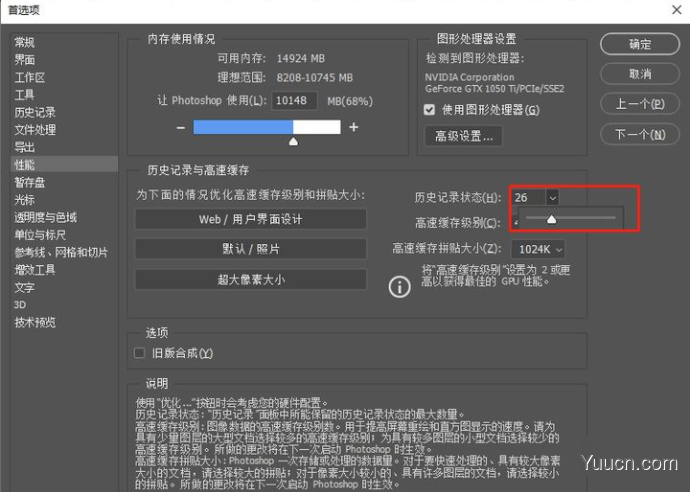Click the history states popup slider handle

point(551,219)
